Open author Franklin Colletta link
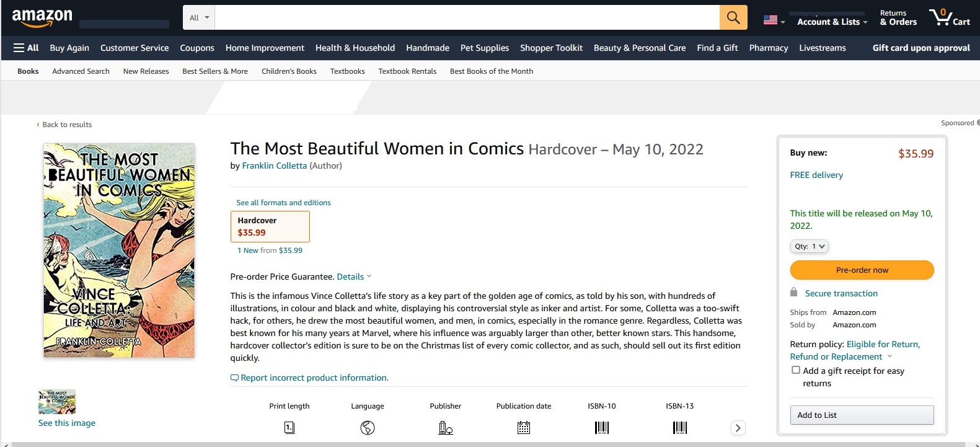 pos(274,166)
